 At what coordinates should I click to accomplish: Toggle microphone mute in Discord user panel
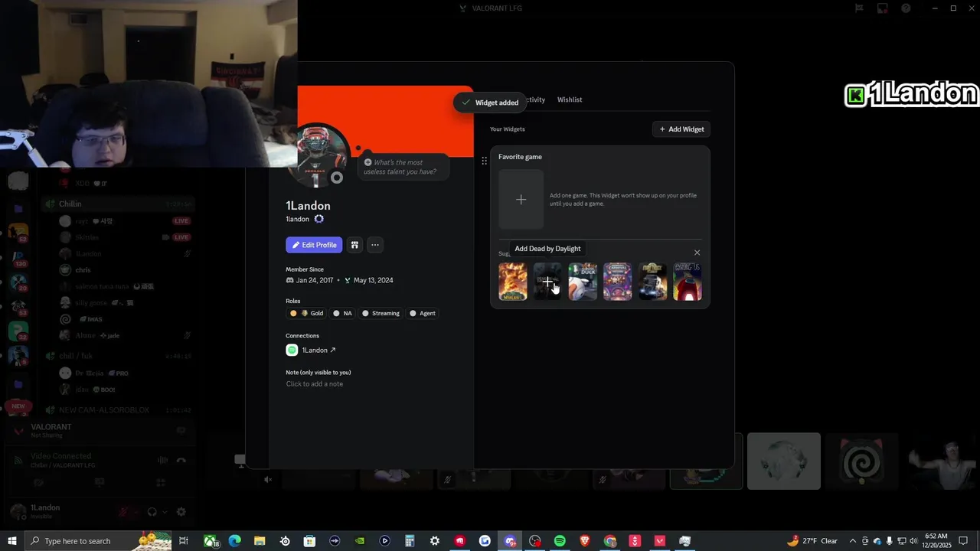tap(122, 512)
